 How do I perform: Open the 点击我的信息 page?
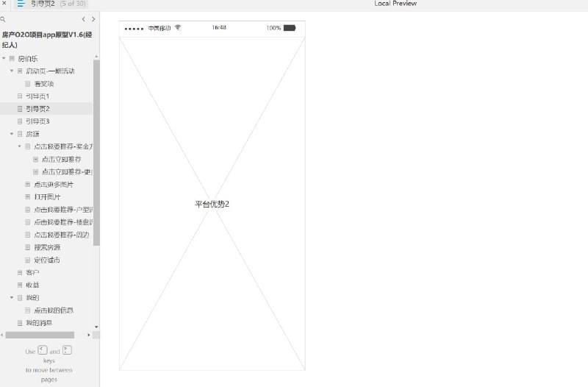click(x=54, y=310)
